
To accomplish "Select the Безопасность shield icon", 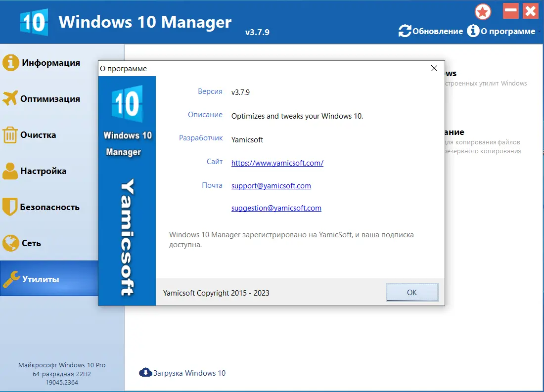I will (x=11, y=207).
